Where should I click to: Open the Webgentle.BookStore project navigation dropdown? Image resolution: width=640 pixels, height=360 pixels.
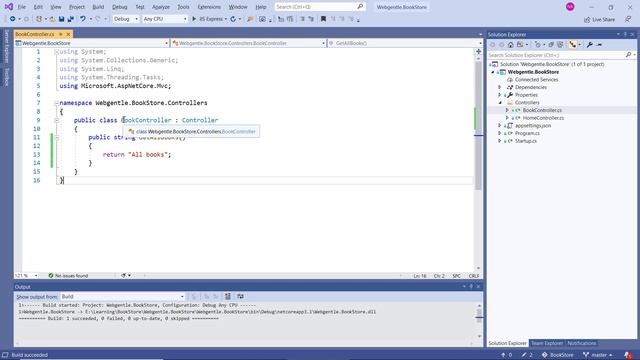(x=92, y=43)
